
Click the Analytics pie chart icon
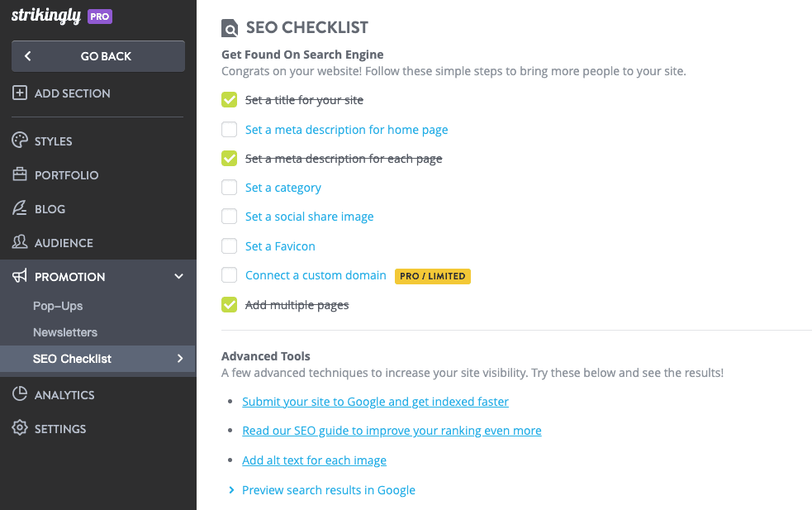pyautogui.click(x=20, y=394)
